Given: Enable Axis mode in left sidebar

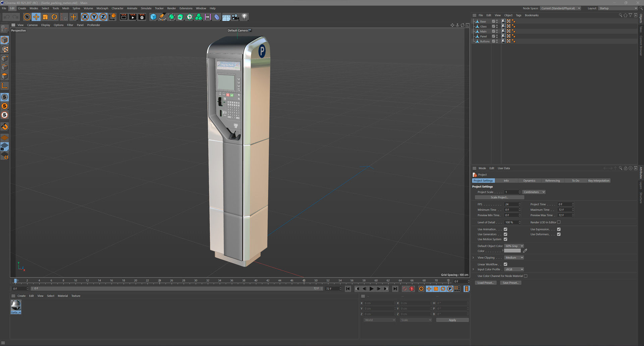Looking at the screenshot, I should [x=5, y=86].
